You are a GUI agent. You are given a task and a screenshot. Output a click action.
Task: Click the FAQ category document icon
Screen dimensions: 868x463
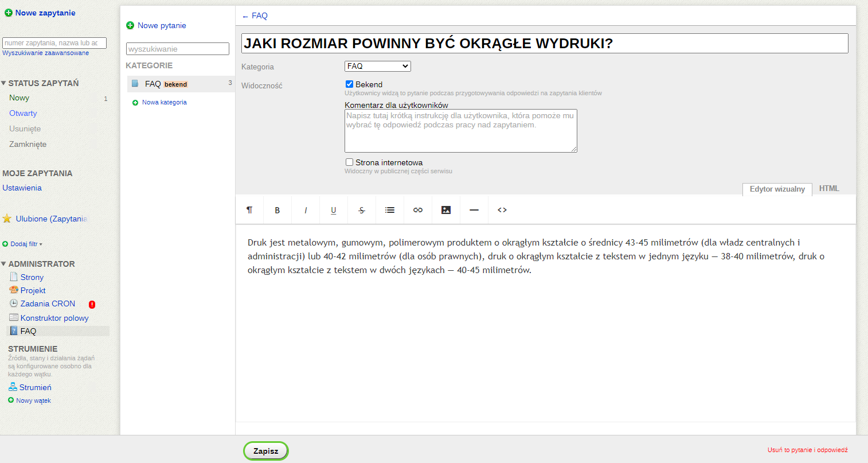coord(135,84)
